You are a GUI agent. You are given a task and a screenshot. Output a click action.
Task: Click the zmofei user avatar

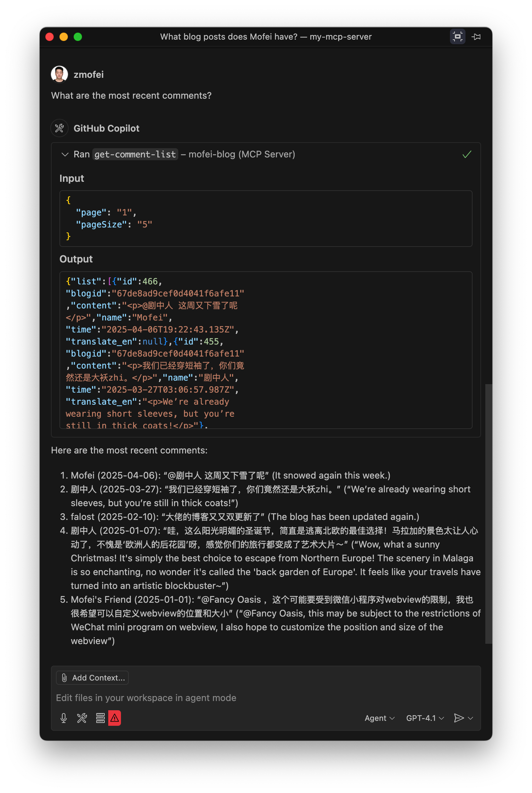coord(59,74)
